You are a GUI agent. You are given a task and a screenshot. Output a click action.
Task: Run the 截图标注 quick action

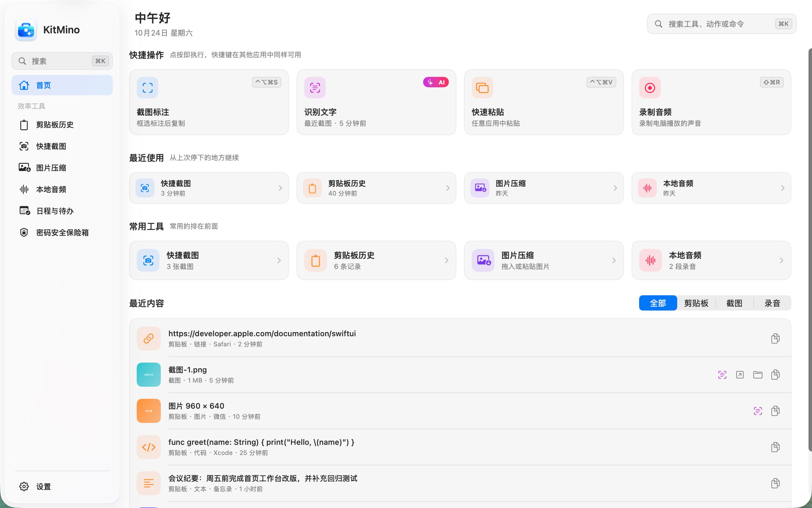(x=209, y=103)
